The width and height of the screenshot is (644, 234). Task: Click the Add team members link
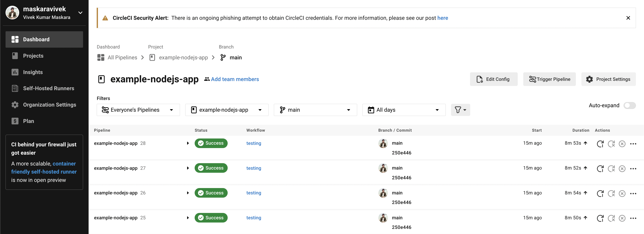235,79
